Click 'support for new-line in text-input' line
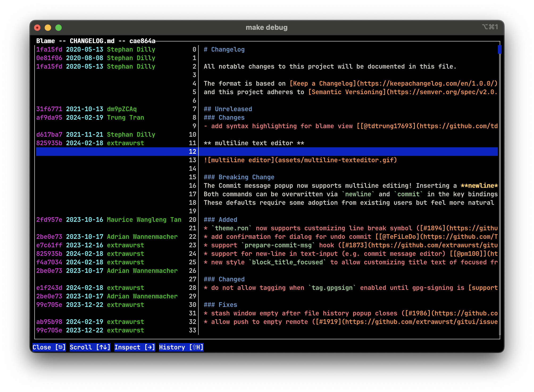 point(351,254)
